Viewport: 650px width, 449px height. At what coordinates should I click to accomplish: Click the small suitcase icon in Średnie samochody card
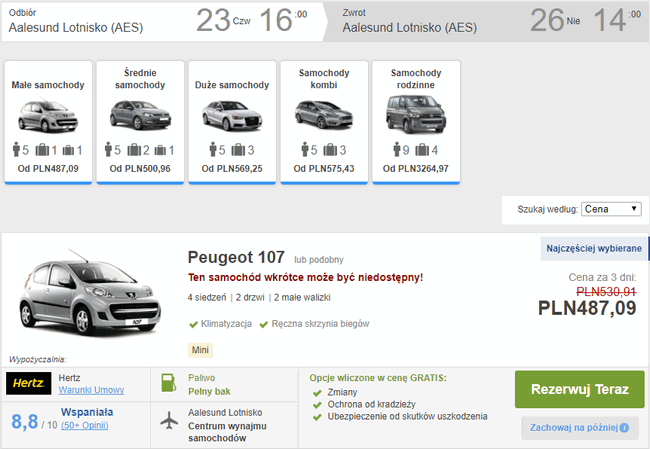tap(160, 150)
